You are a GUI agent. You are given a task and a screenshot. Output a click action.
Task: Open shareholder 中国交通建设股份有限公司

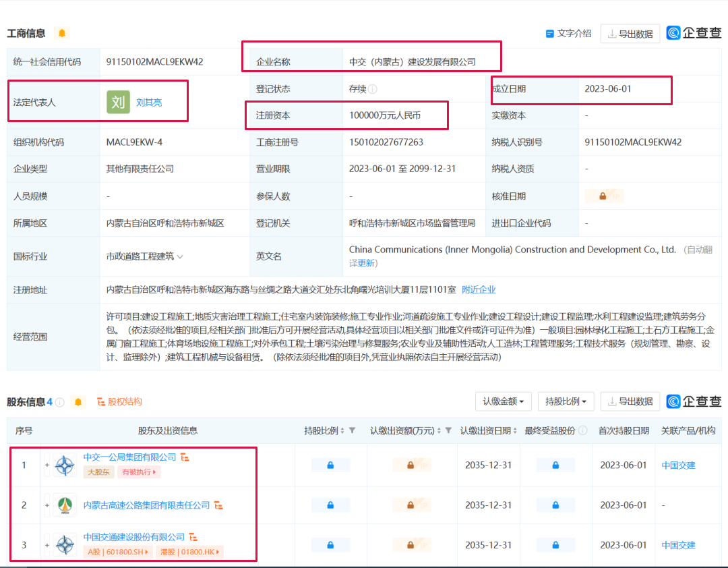(133, 538)
